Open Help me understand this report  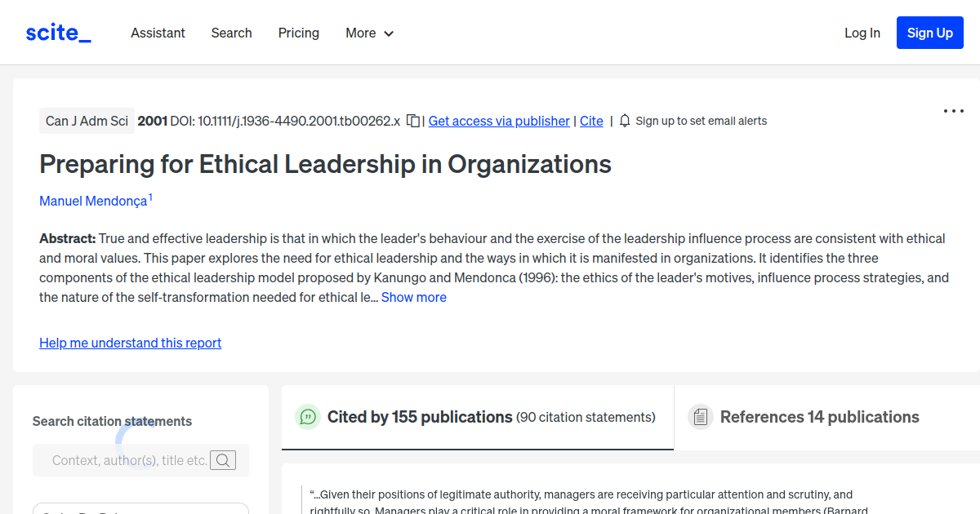[130, 343]
